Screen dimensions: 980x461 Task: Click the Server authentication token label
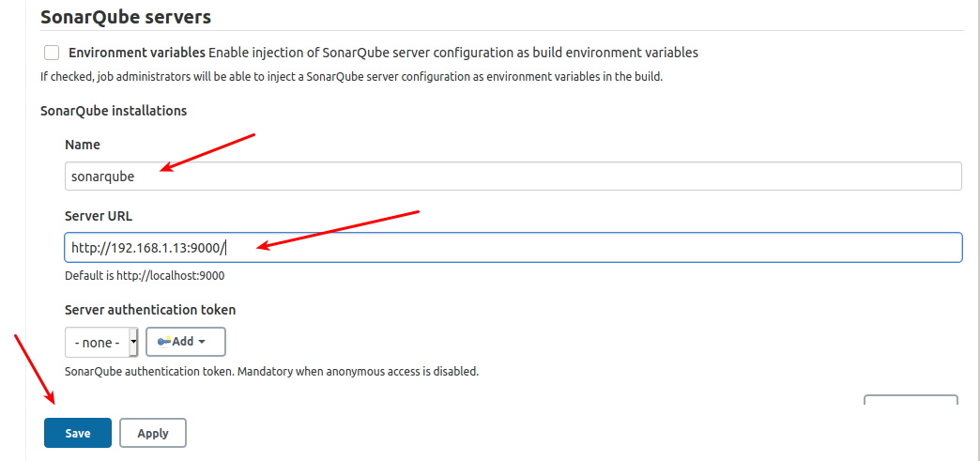(x=150, y=309)
